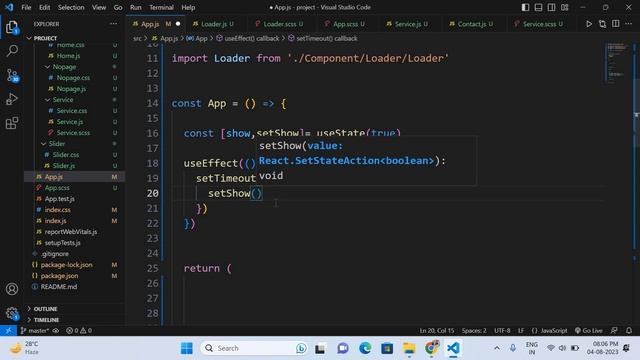Click the feedback icon in status bar
This screenshot has height=360, width=640.
coord(614,331)
